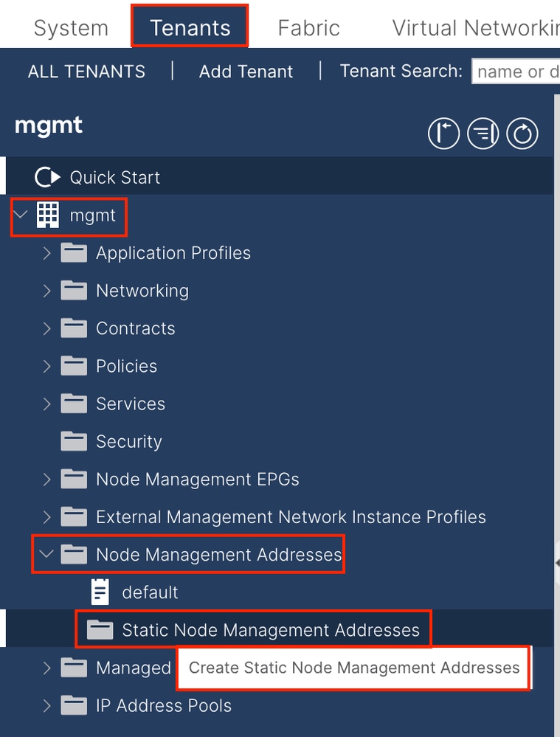Click the ALL TENANTS link

pos(86,72)
